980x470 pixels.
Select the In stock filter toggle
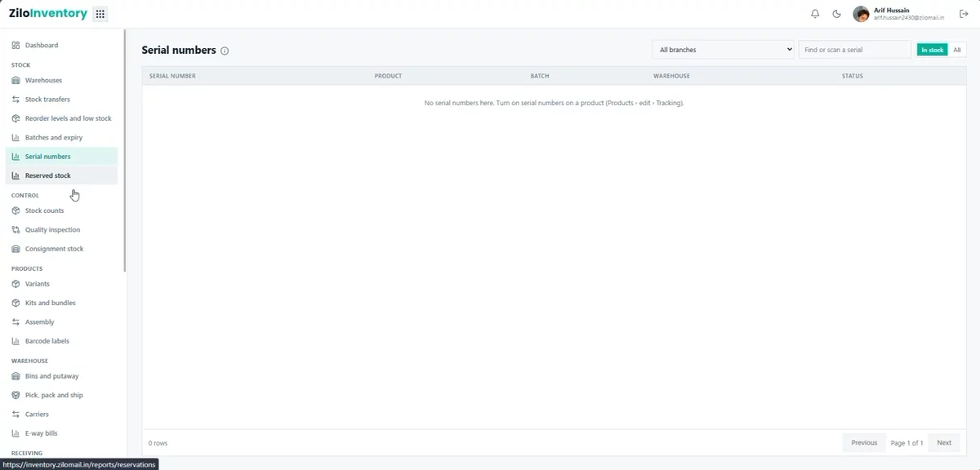click(x=932, y=50)
